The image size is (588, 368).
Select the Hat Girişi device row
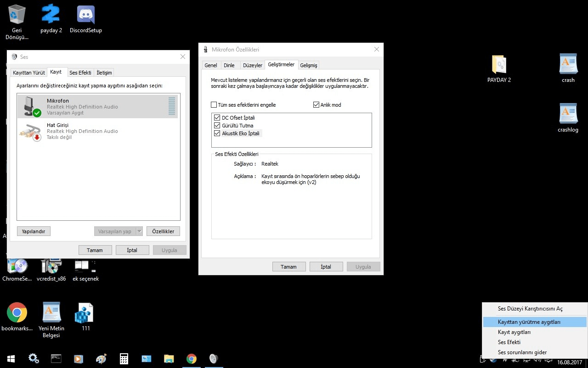tap(98, 131)
